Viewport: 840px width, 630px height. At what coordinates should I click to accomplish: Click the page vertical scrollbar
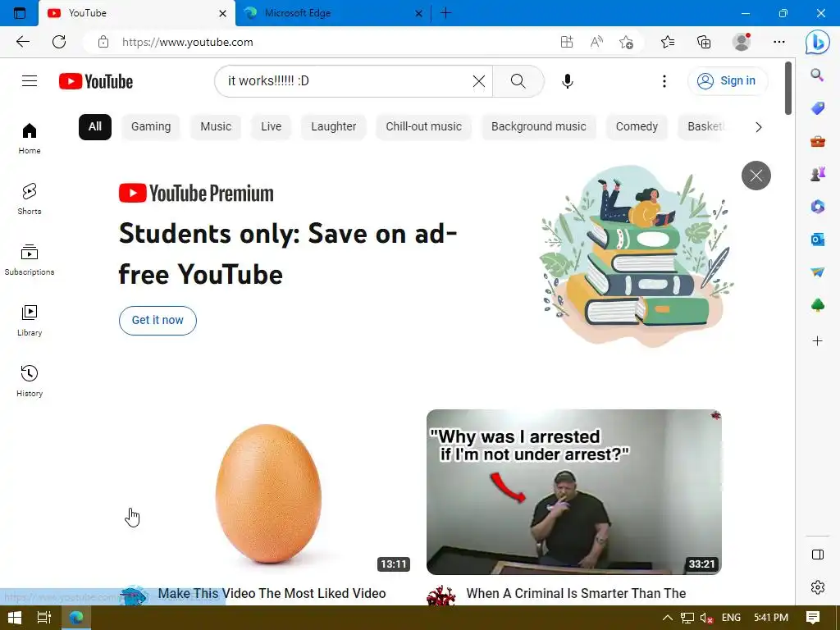click(x=788, y=89)
